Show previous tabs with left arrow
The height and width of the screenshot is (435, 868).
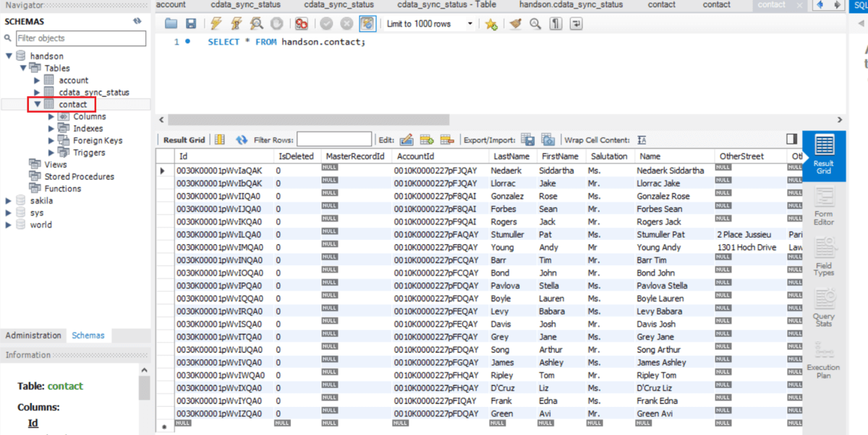tap(822, 5)
